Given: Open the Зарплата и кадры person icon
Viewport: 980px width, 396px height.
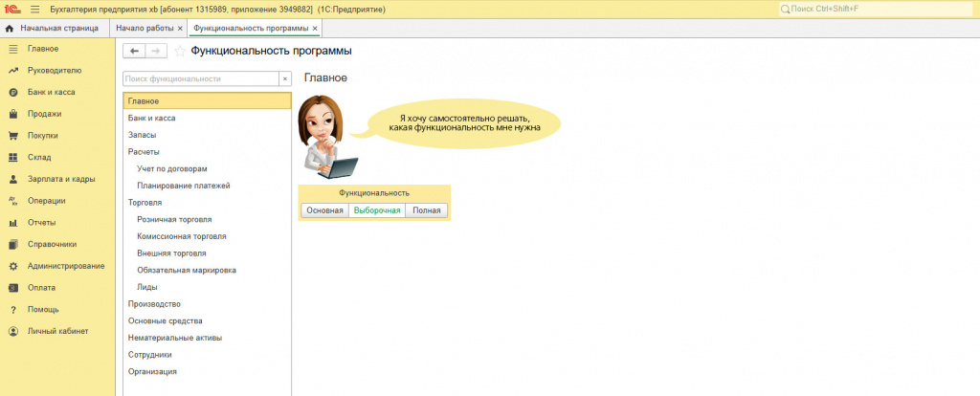Looking at the screenshot, I should [x=13, y=179].
